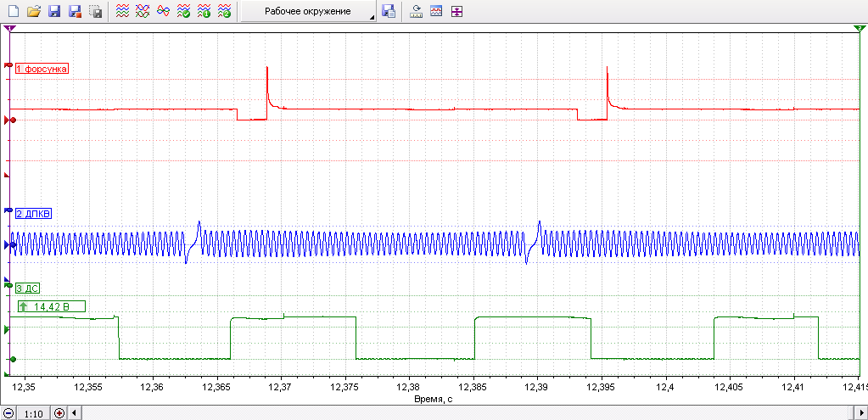Click the red '1 форсунка' channel label
This screenshot has width=868, height=420.
tap(42, 70)
